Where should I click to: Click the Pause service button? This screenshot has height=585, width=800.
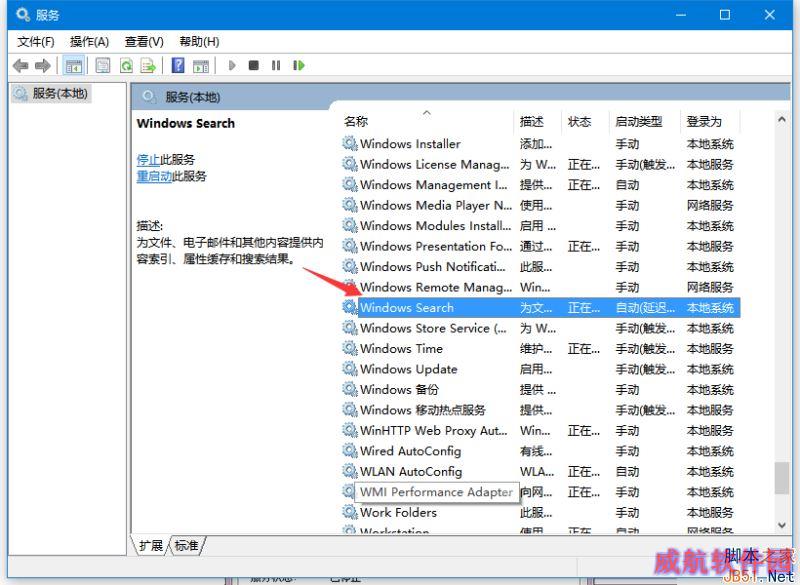point(276,65)
